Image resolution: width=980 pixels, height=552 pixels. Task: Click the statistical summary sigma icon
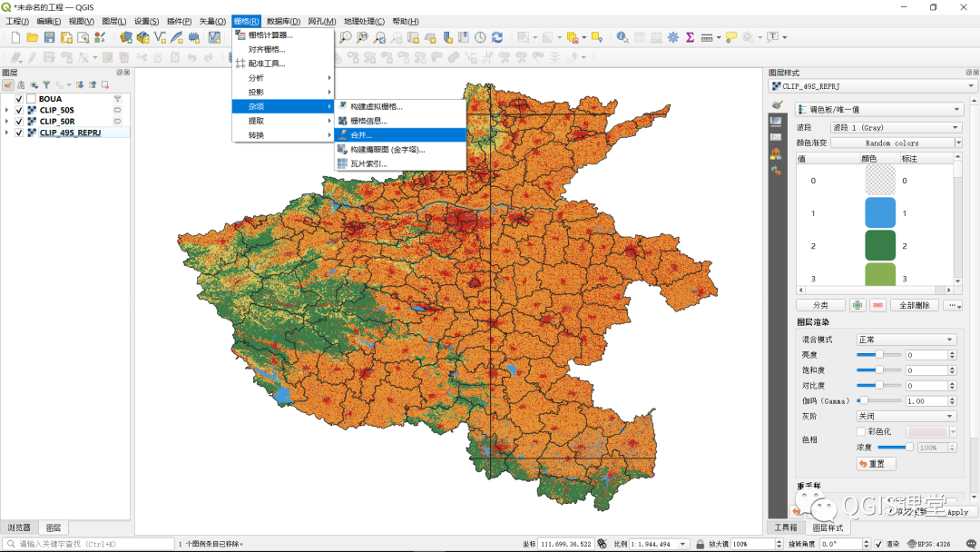tap(690, 37)
